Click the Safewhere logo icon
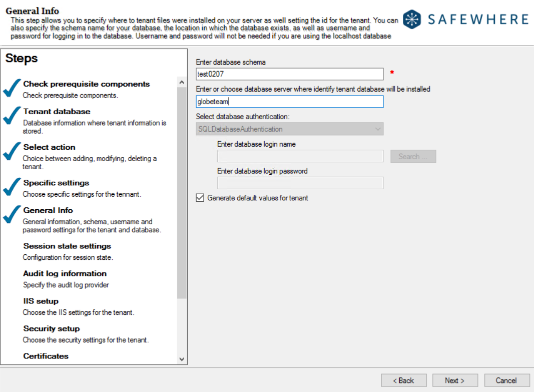 pos(412,19)
